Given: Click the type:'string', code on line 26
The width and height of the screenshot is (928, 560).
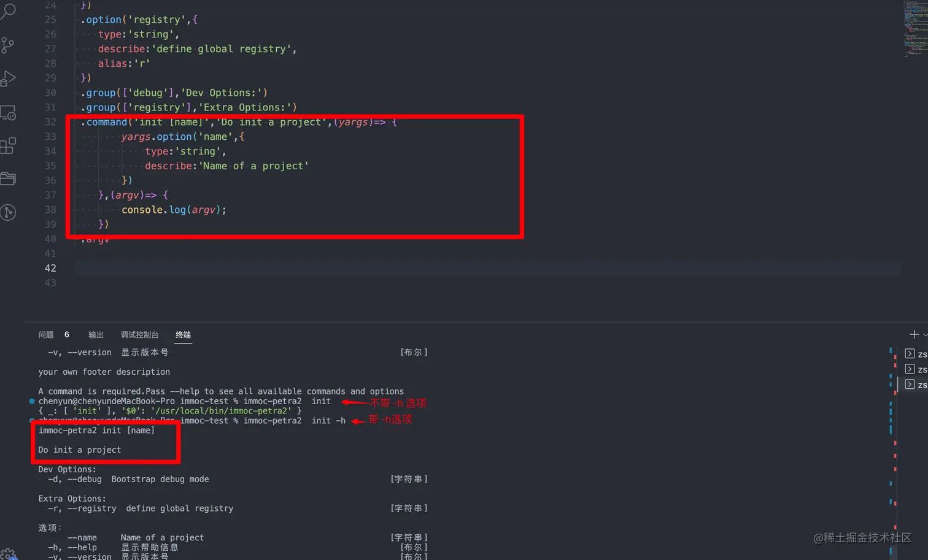Looking at the screenshot, I should (139, 34).
